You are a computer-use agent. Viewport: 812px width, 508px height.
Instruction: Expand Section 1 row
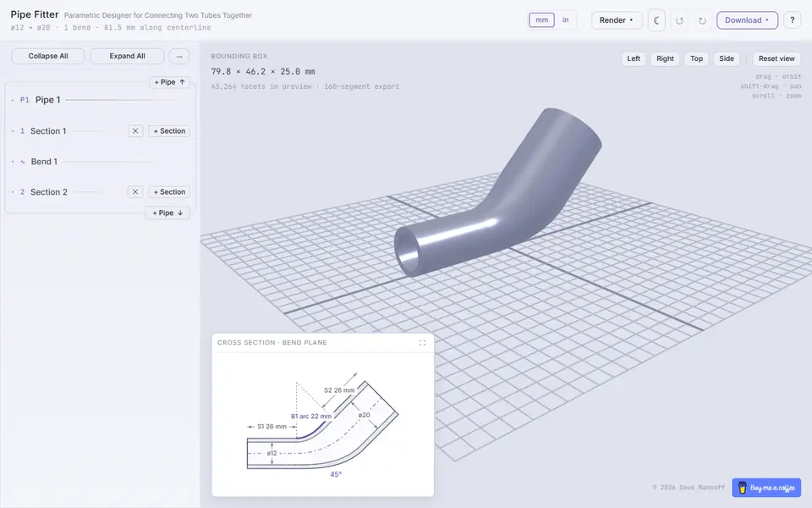(68, 131)
